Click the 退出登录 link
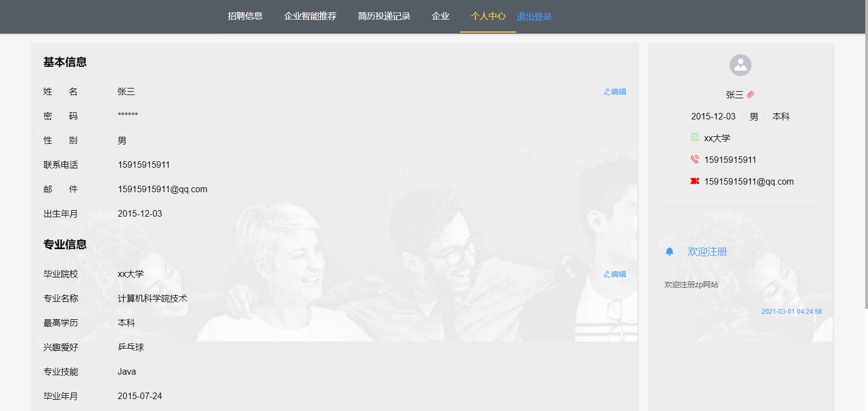The height and width of the screenshot is (411, 868). [x=534, y=17]
